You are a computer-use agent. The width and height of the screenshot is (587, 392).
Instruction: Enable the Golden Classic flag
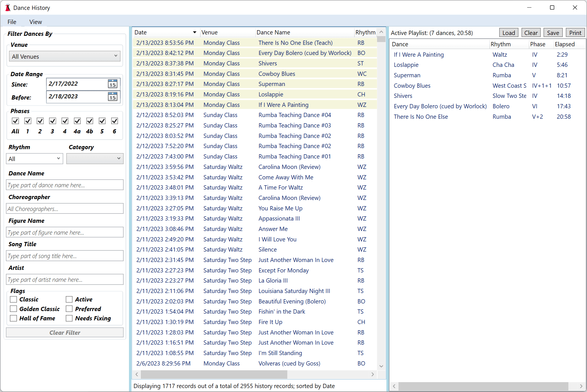tap(13, 309)
